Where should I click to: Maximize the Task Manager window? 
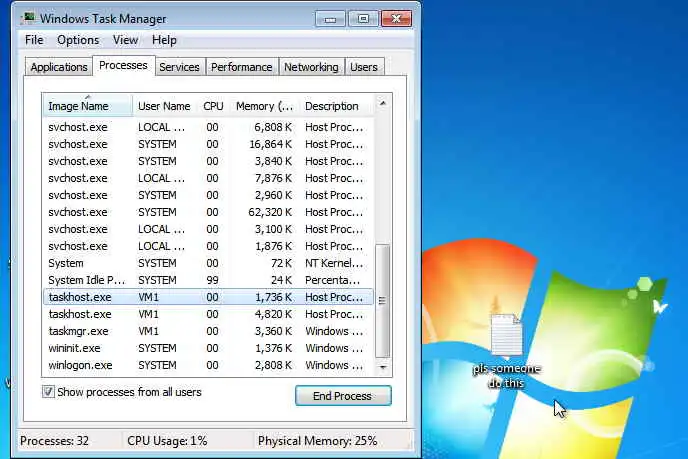pyautogui.click(x=363, y=19)
